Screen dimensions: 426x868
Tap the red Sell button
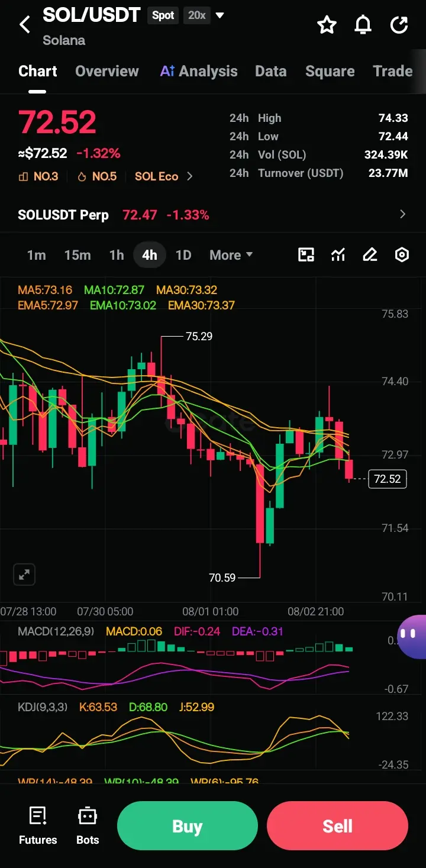[x=338, y=826]
